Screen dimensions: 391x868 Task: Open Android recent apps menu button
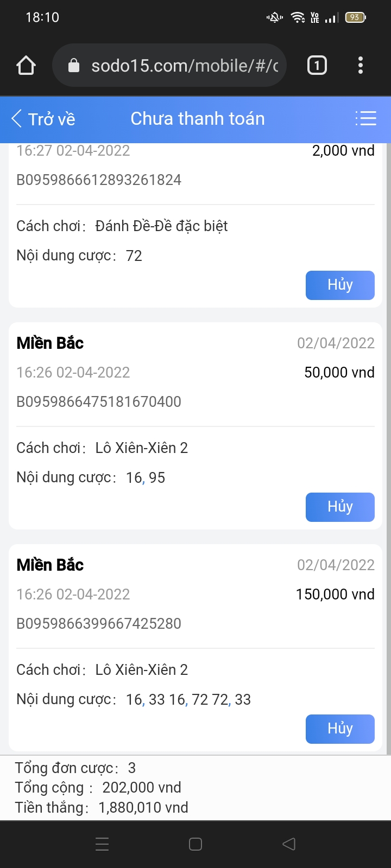[x=102, y=844]
